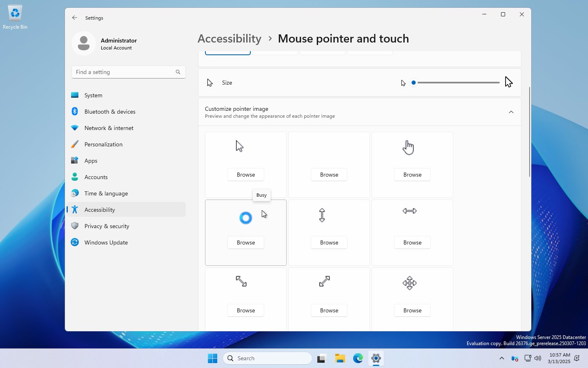Click the Personalization brush icon
The width and height of the screenshot is (588, 368).
click(75, 144)
